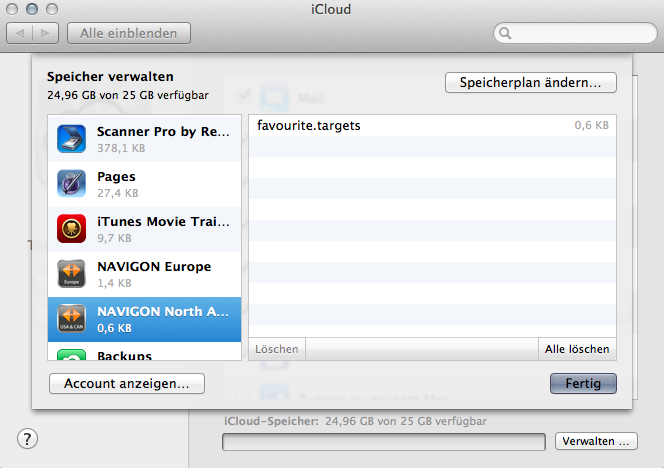Click the Löschen button
This screenshot has width=664, height=468.
tap(277, 349)
